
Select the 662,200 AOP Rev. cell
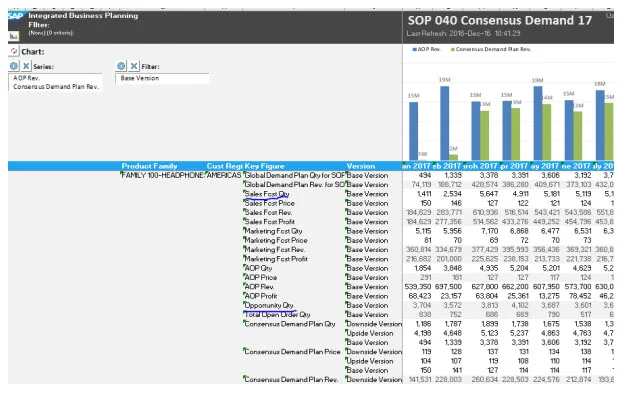tap(515, 286)
